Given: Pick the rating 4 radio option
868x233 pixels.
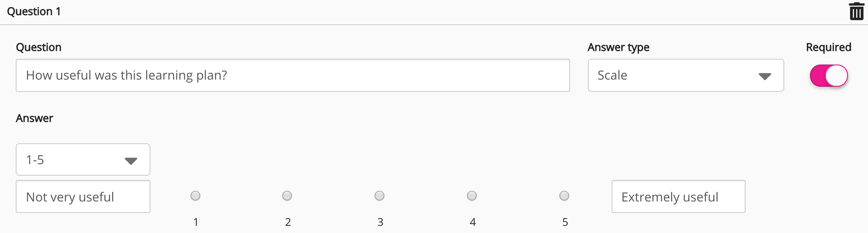Looking at the screenshot, I should (x=472, y=196).
